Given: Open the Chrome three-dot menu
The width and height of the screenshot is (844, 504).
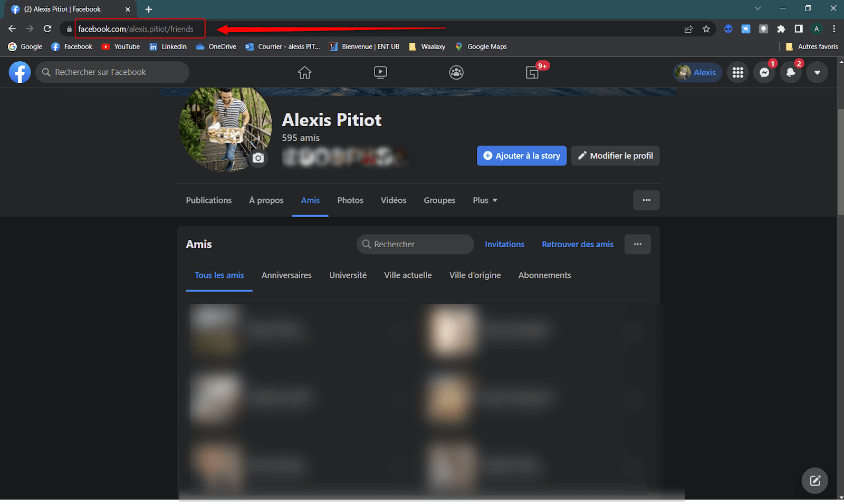Looking at the screenshot, I should point(834,29).
